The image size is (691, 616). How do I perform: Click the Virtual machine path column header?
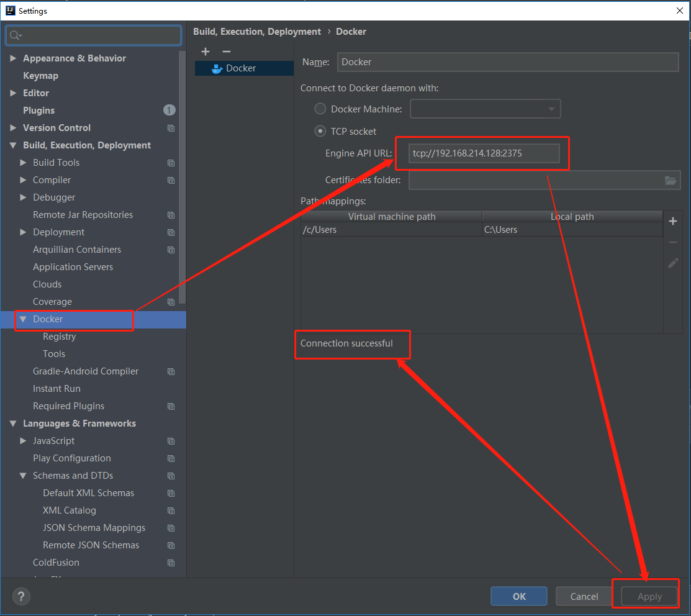coord(391,216)
